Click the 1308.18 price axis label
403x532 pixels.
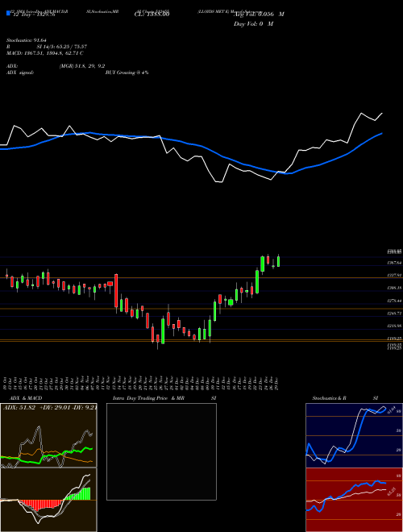click(395, 288)
